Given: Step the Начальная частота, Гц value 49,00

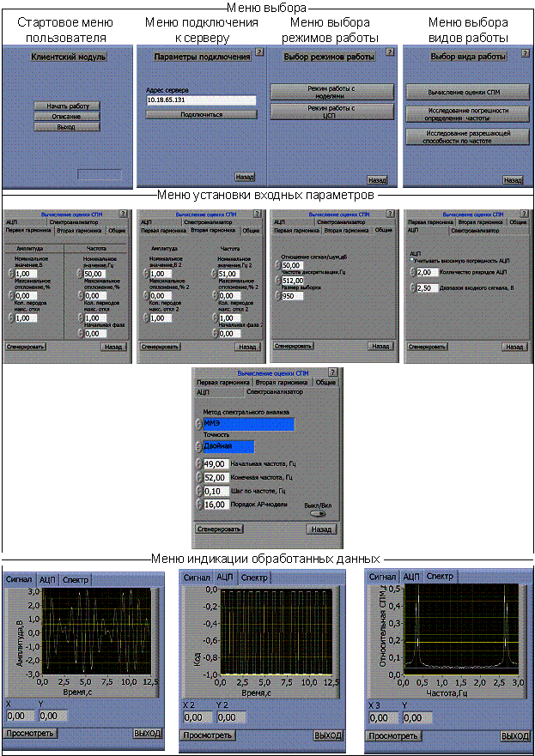Looking at the screenshot, I should [x=198, y=464].
